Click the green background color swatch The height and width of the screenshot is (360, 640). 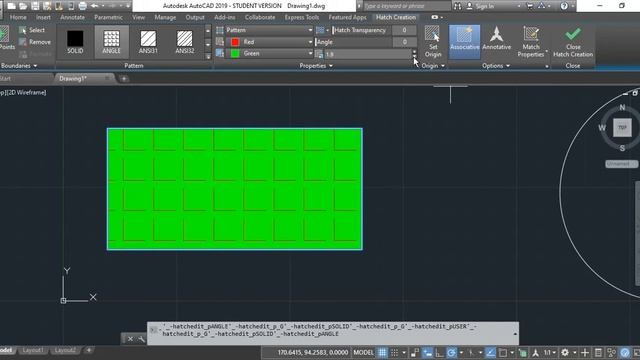(235, 53)
